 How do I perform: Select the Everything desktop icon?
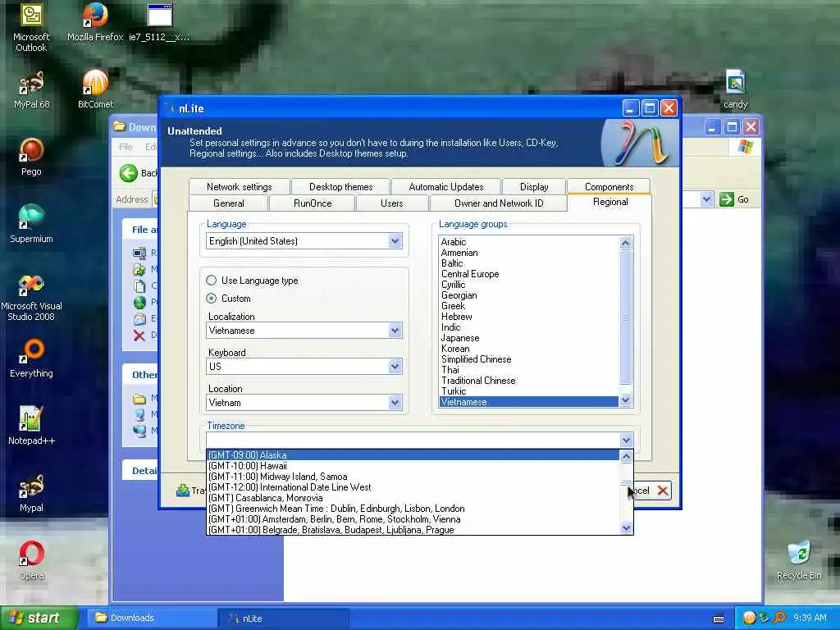(31, 358)
